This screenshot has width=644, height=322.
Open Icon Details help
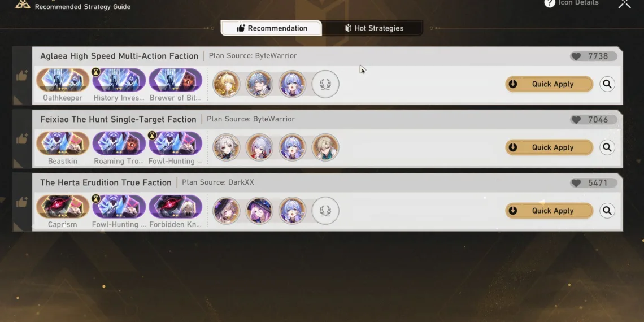(x=571, y=3)
